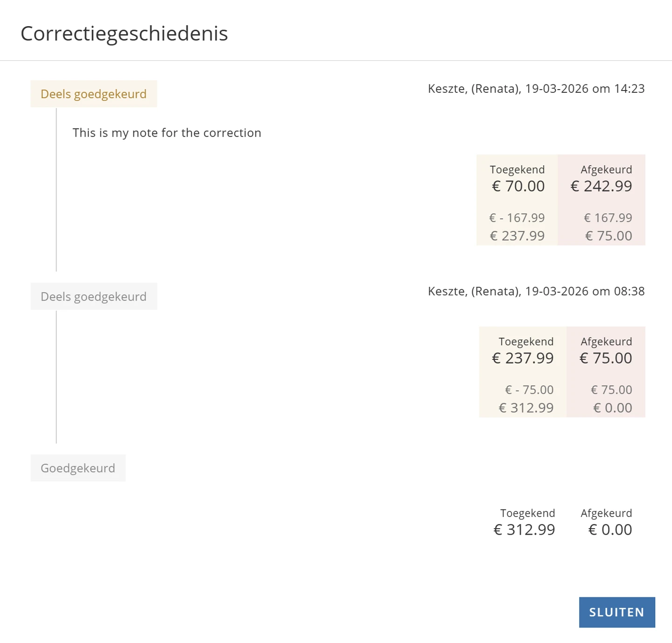Screen dimensions: 672x643
Task: Select the gold Deels goedgekeurd status badge
Action: point(93,94)
